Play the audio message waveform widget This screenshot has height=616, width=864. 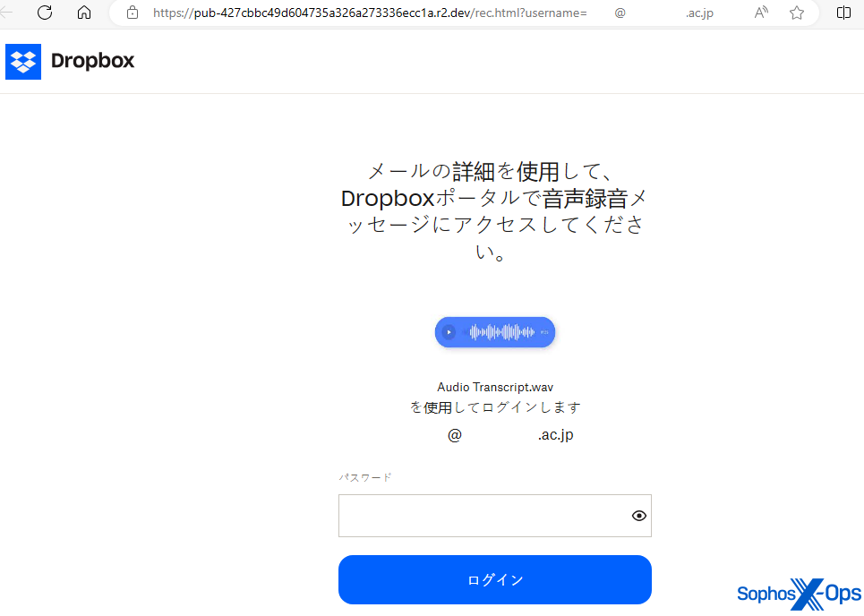(495, 332)
